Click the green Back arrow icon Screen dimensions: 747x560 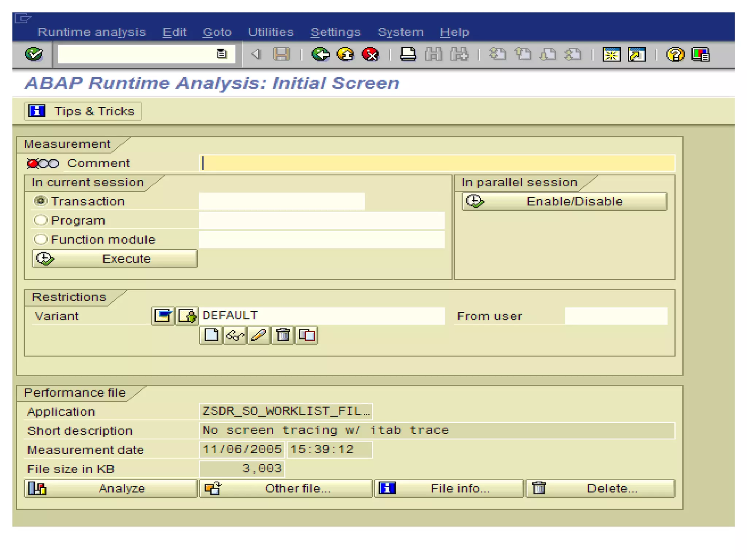[320, 54]
